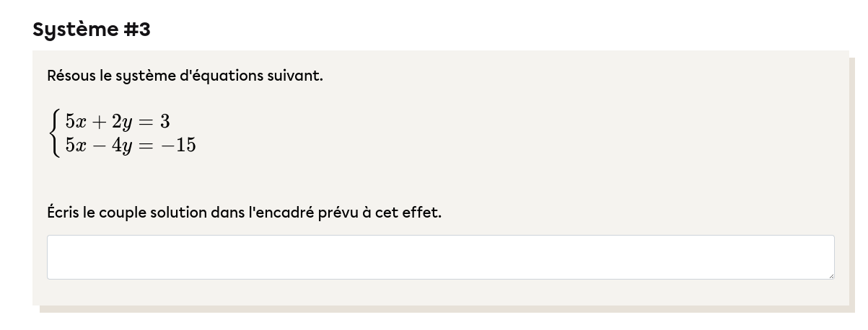Click the "3" after the first equals sign

click(165, 120)
